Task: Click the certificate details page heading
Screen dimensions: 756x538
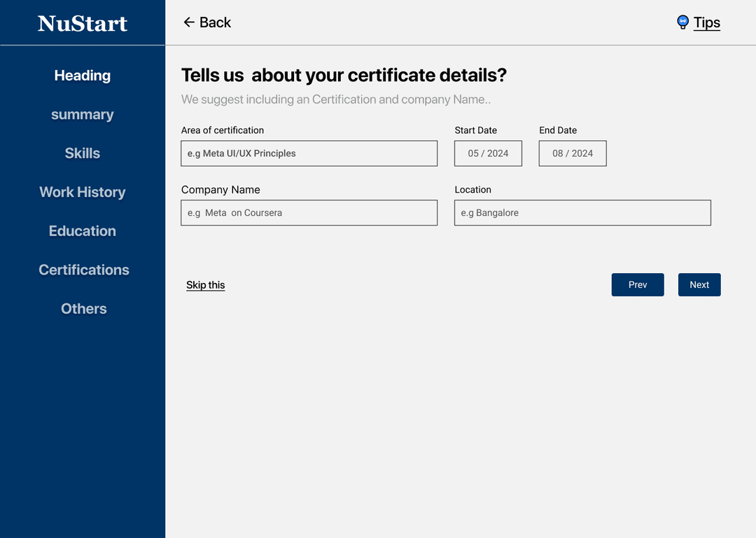Action: tap(344, 75)
